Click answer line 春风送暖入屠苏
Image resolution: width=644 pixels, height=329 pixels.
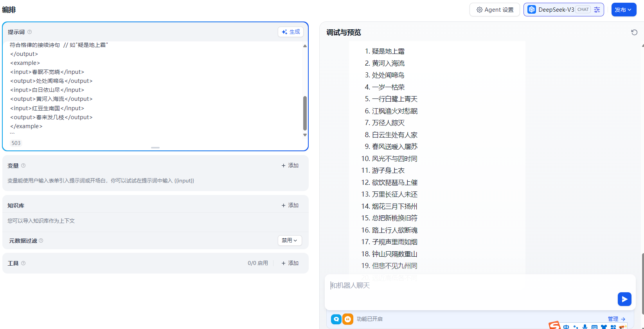395,147
